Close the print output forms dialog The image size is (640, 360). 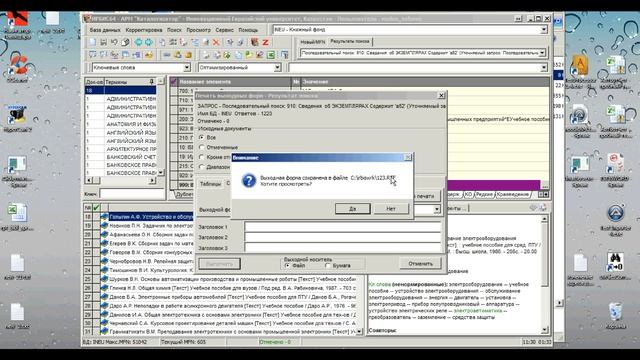pyautogui.click(x=441, y=96)
